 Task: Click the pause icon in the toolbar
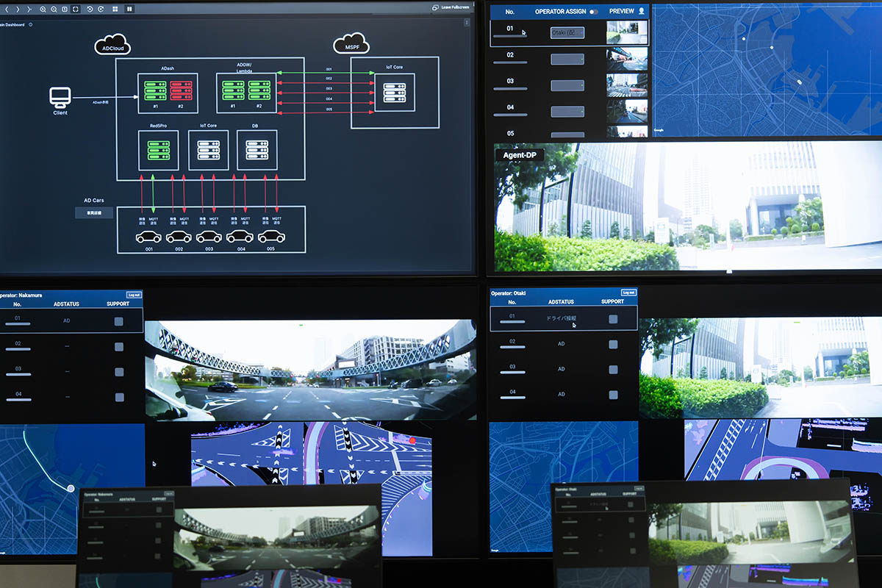tap(130, 9)
